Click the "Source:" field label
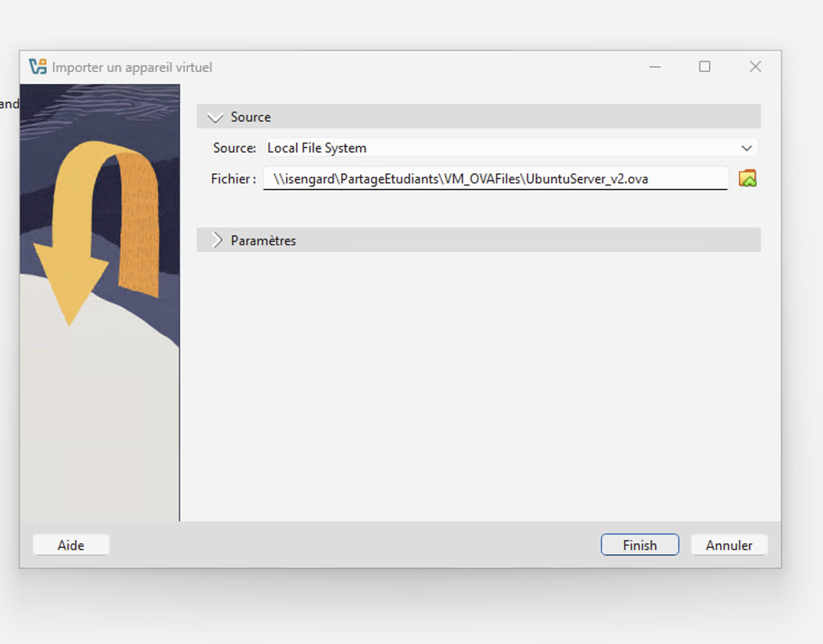This screenshot has height=644, width=823. [234, 148]
